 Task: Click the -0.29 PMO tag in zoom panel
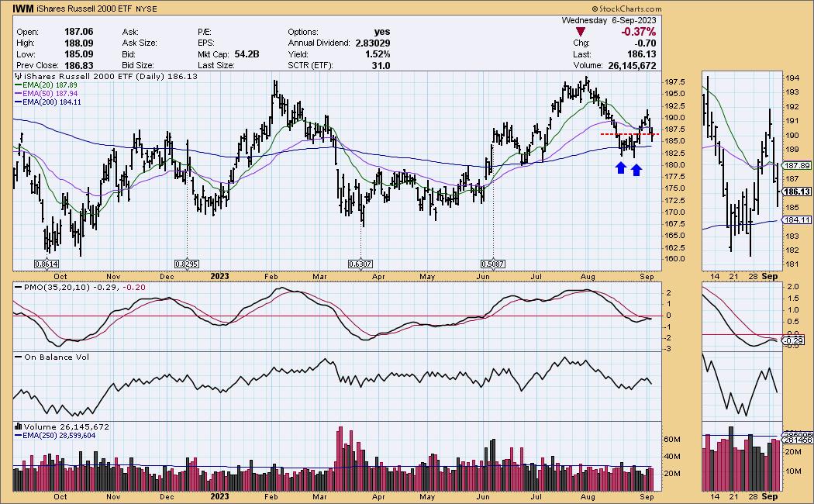point(795,340)
